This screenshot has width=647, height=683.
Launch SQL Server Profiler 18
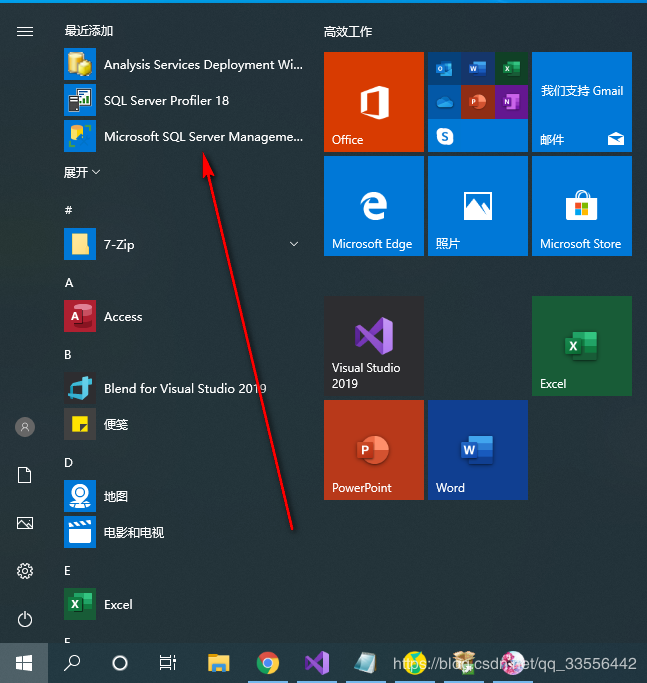tap(183, 100)
